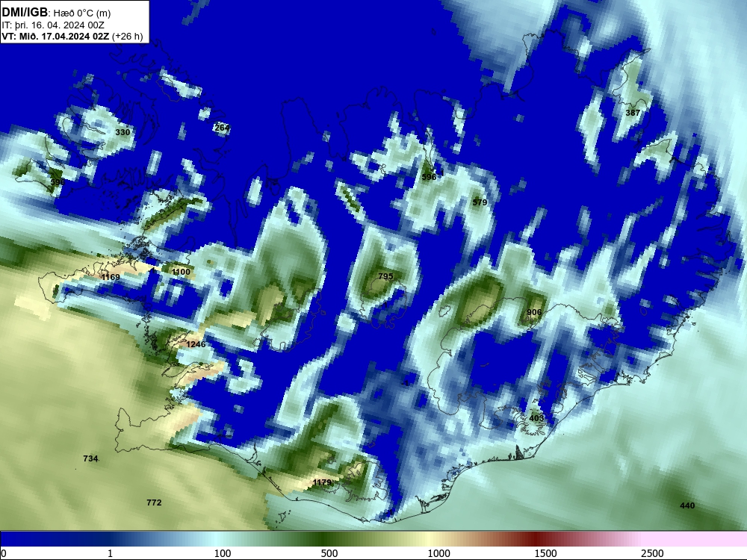747x560 pixels.
Task: Click the map value 596
Action: (429, 177)
